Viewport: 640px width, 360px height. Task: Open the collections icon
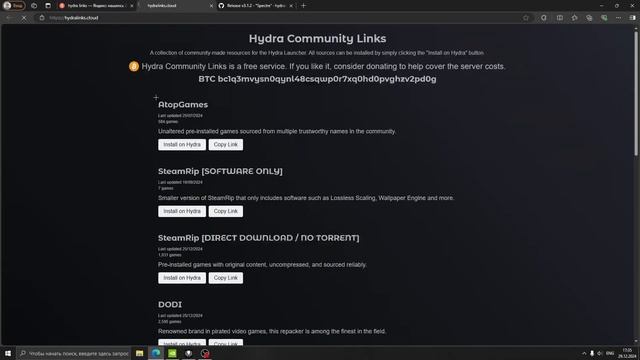589,18
